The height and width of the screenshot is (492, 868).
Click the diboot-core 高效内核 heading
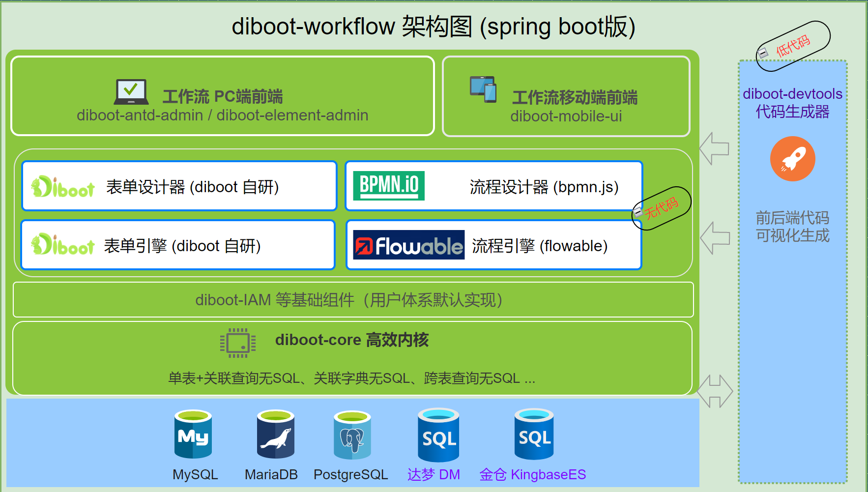pyautogui.click(x=352, y=340)
